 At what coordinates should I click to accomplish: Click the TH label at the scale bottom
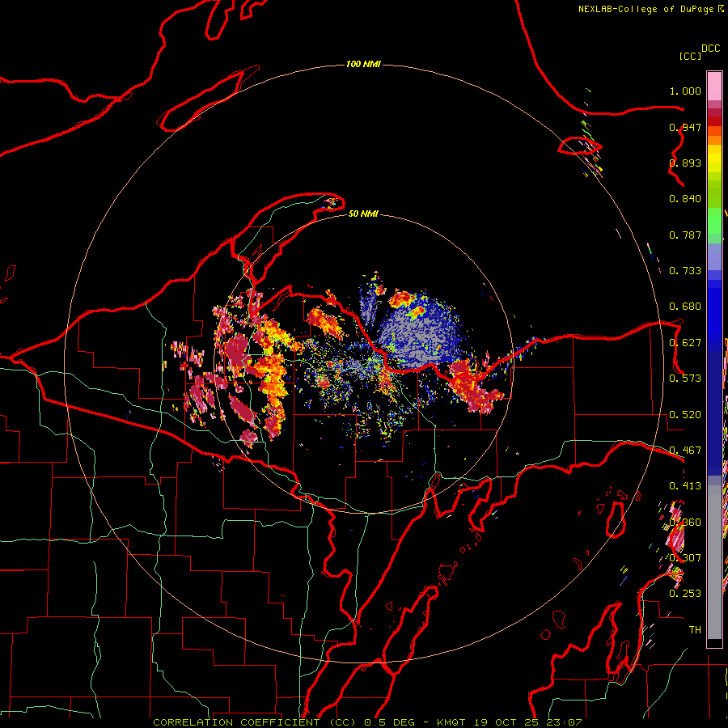tap(695, 630)
